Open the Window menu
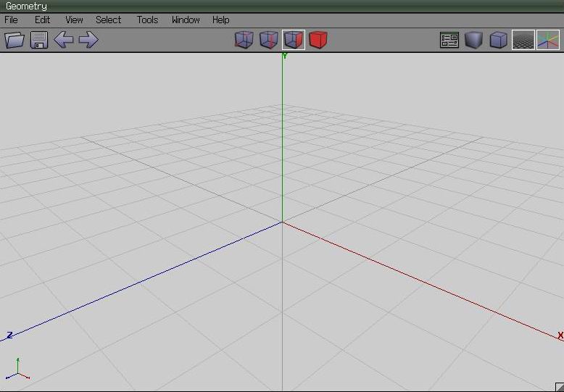This screenshot has height=392, width=564. pos(186,20)
